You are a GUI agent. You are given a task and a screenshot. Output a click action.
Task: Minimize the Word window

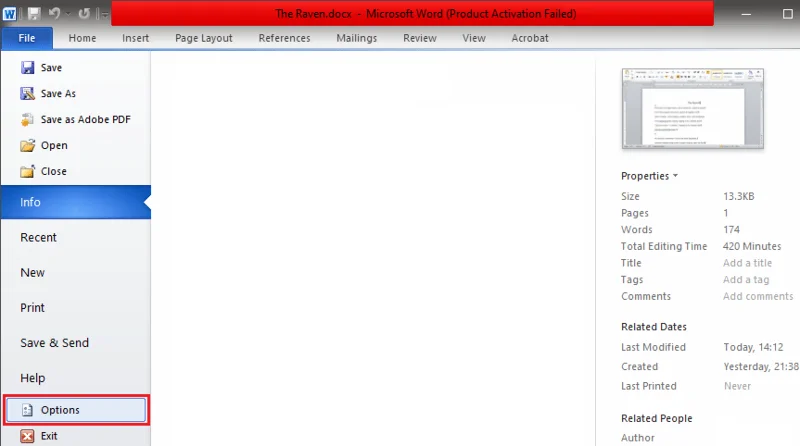(746, 14)
